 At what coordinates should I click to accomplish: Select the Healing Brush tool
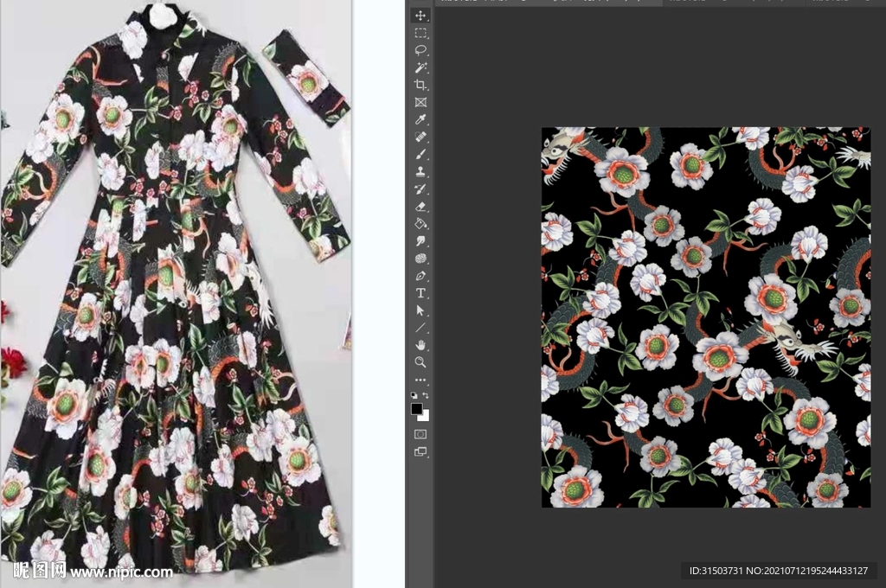tap(421, 137)
